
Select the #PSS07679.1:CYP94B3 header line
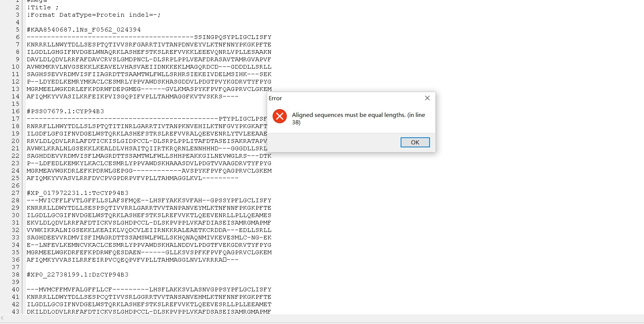(65, 111)
